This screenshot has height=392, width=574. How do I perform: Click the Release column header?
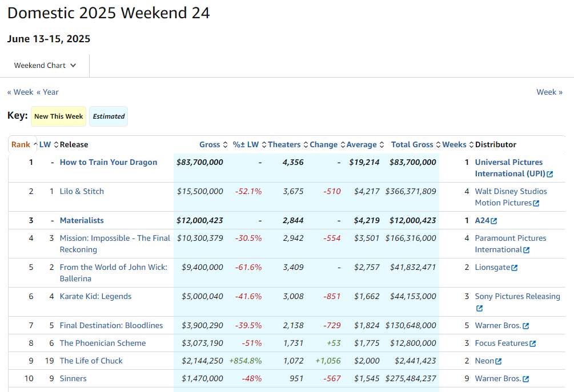(x=74, y=144)
